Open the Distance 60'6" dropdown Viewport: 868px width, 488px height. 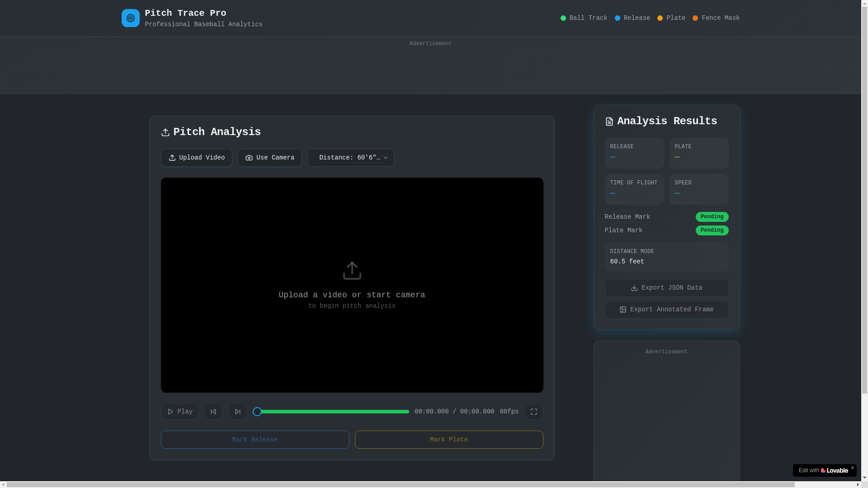click(351, 158)
